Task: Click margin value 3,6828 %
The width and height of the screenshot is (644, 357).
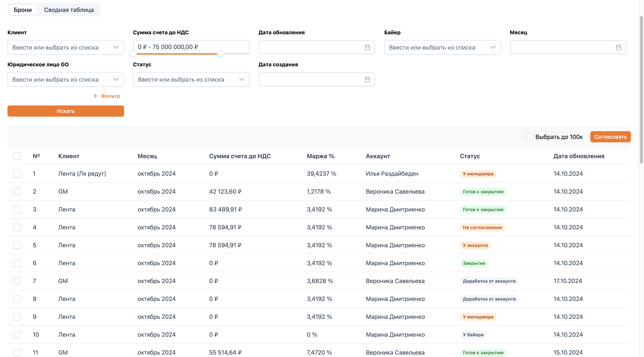Action: pos(320,281)
